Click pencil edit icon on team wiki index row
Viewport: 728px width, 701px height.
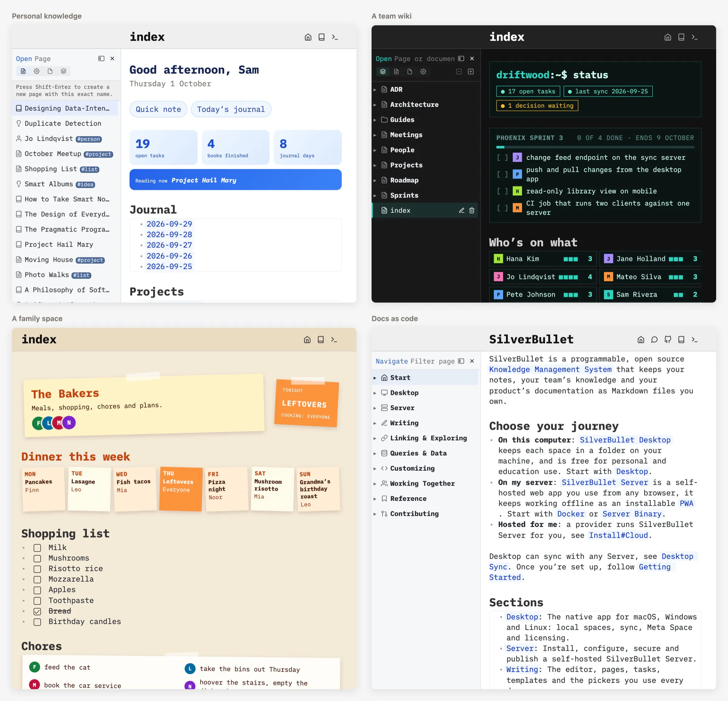(x=461, y=210)
